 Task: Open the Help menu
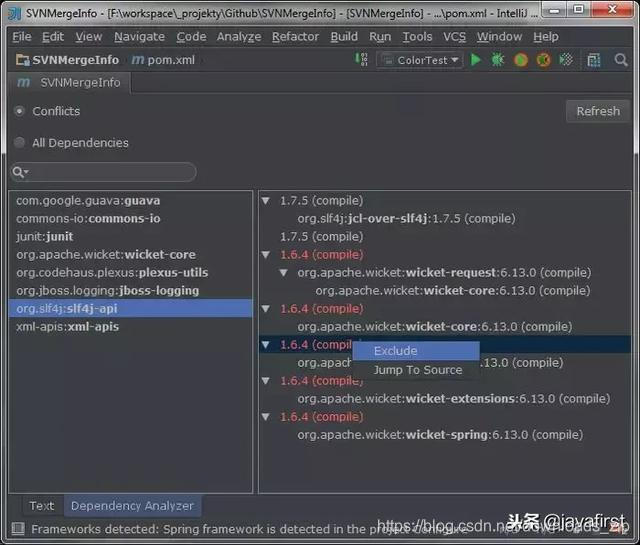(x=546, y=37)
